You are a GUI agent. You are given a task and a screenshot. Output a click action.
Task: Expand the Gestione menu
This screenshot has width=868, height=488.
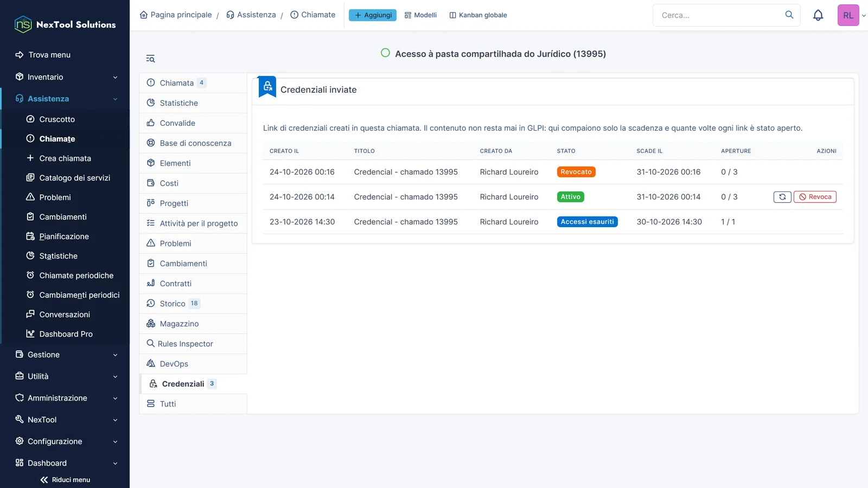point(65,355)
